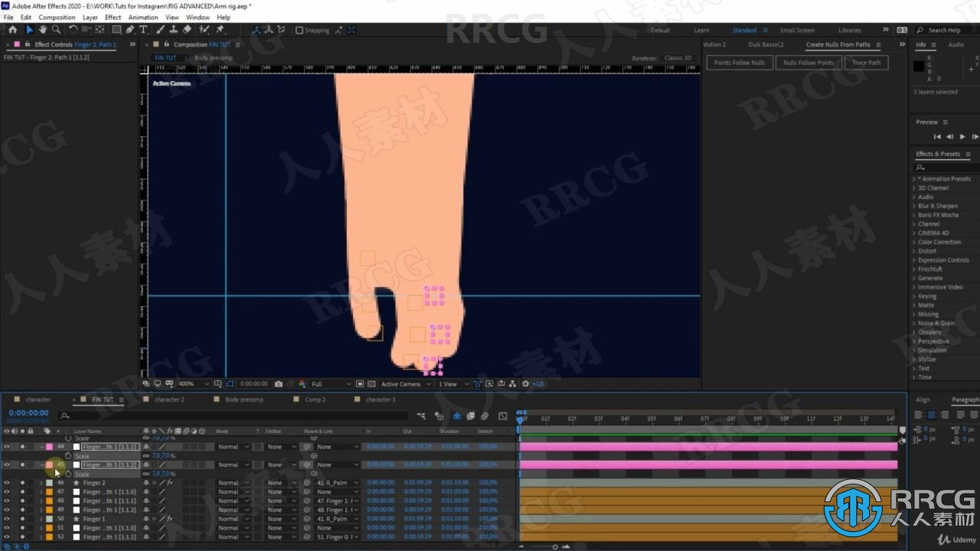Click the orange label color of layer 47
Image resolution: width=980 pixels, height=551 pixels.
[50, 492]
